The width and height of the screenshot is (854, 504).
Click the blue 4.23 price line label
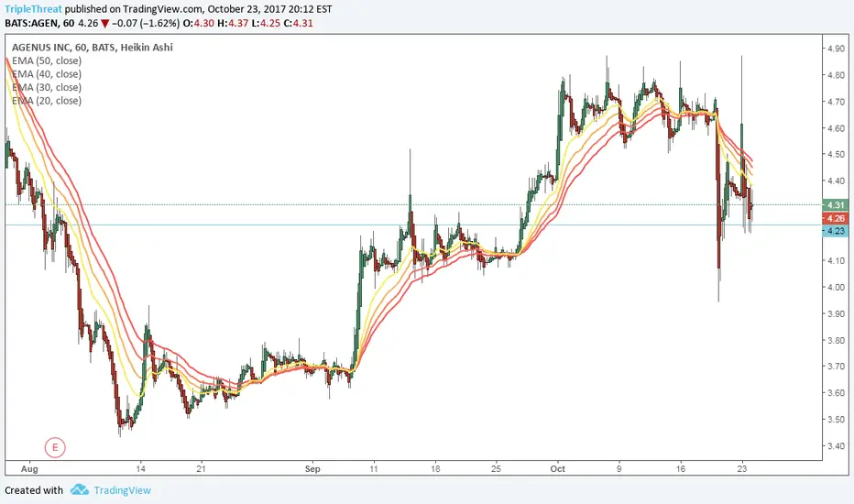[x=836, y=231]
